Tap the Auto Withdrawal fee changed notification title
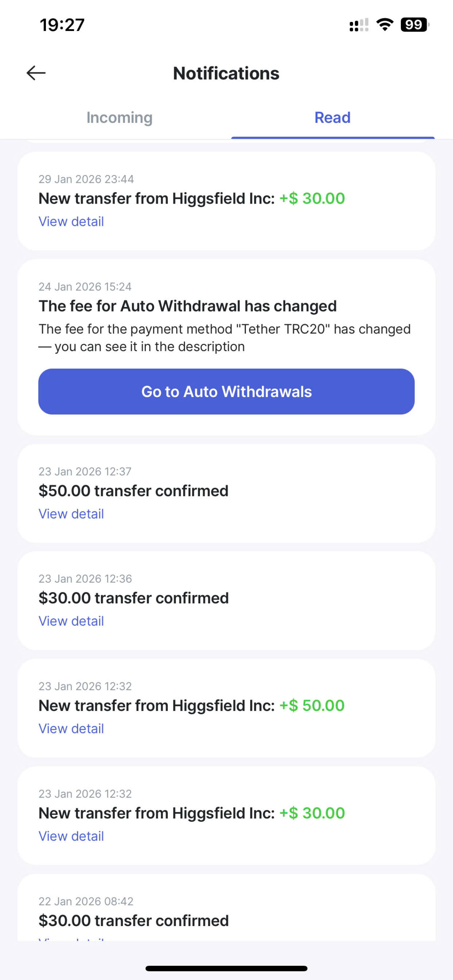The width and height of the screenshot is (453, 980). (x=188, y=306)
